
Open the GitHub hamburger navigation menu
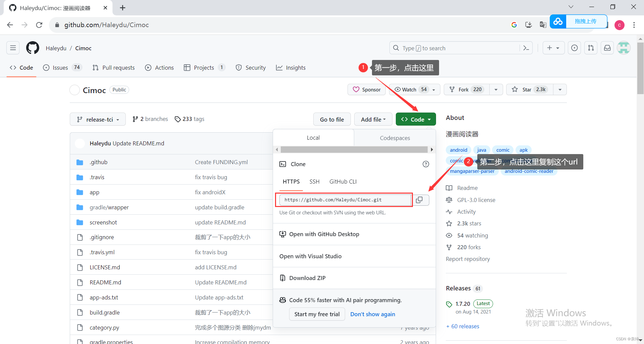tap(13, 48)
